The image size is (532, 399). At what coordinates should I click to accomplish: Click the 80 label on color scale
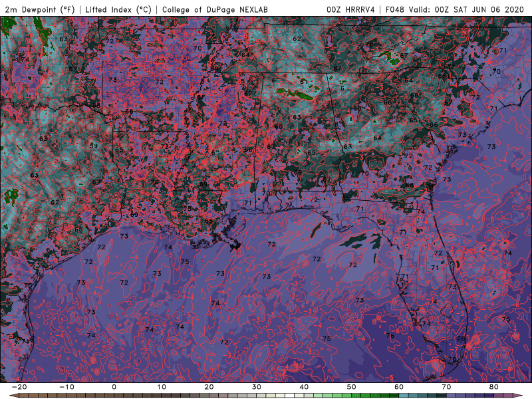point(494,387)
